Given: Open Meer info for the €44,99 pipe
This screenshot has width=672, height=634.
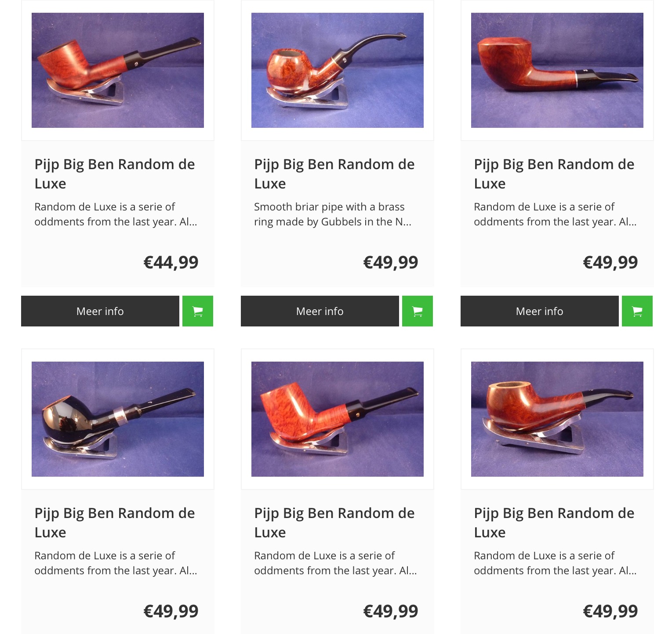Looking at the screenshot, I should tap(100, 311).
